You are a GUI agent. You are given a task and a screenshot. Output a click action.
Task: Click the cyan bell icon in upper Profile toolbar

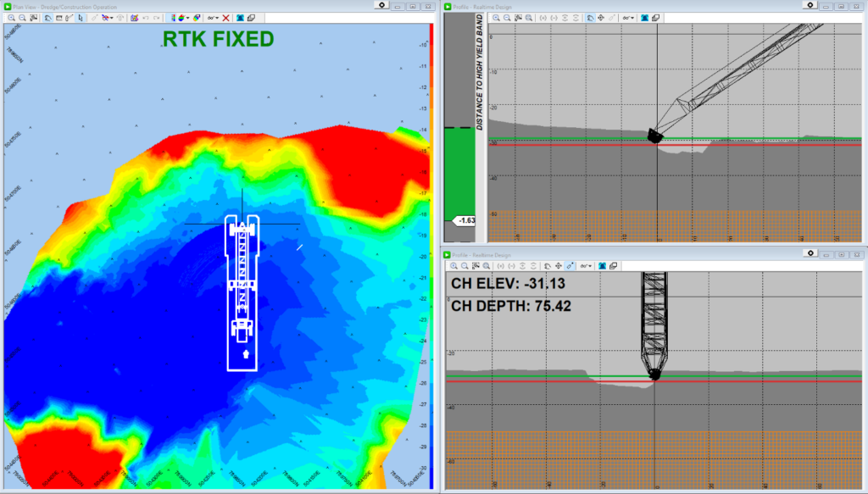645,18
